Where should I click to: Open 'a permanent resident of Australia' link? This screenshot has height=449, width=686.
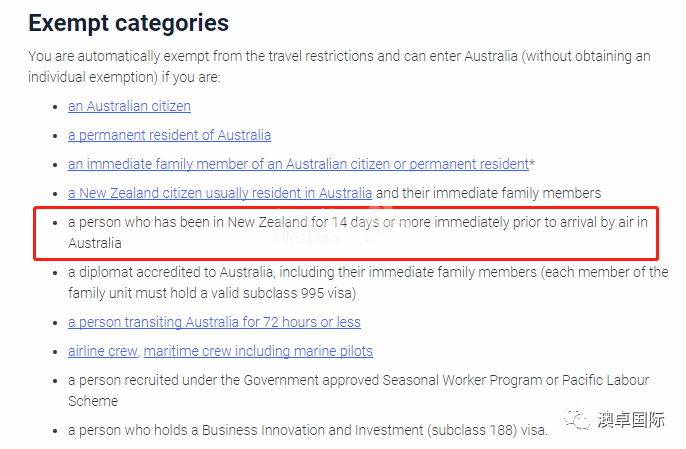(169, 135)
